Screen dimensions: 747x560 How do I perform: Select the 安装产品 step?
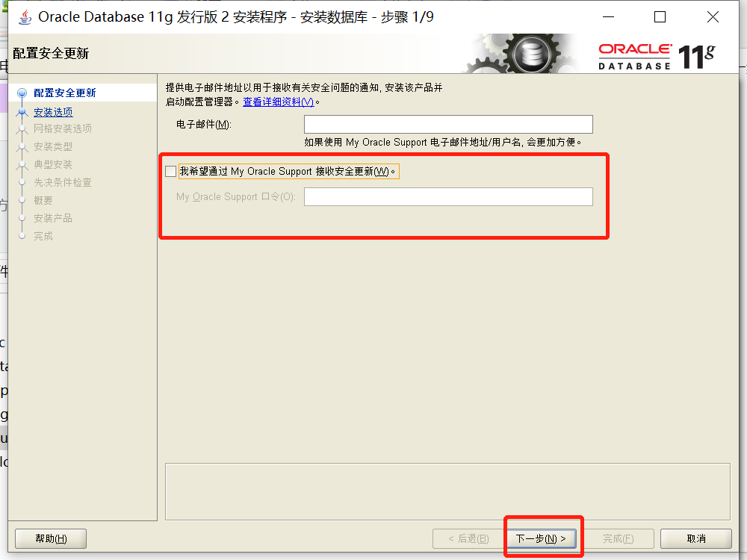(53, 218)
